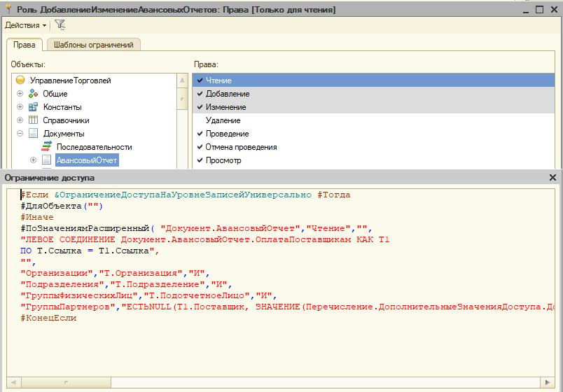Toggle the Проведение right checkmark

point(200,134)
